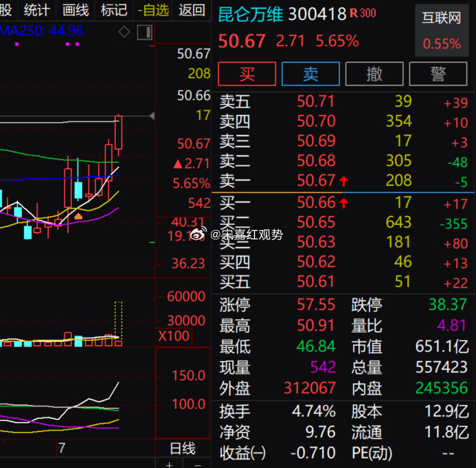
Task: Click 换手 value 4.74%
Action: click(x=313, y=412)
